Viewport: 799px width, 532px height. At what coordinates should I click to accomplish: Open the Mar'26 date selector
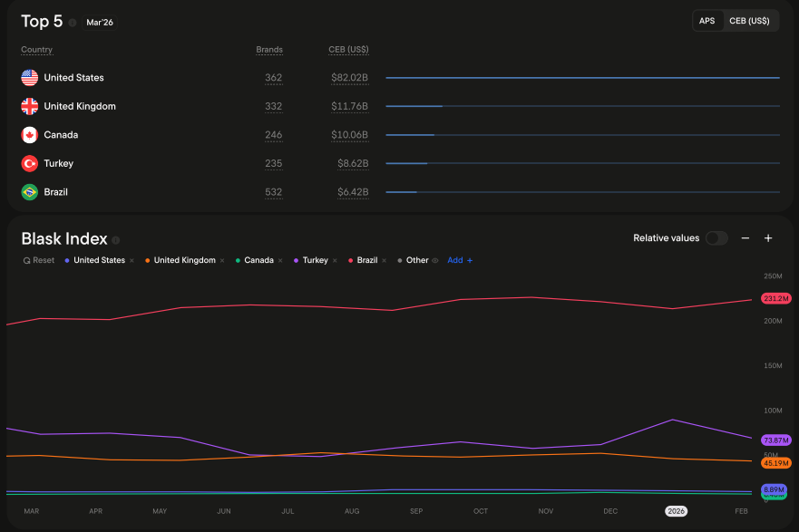pos(100,23)
